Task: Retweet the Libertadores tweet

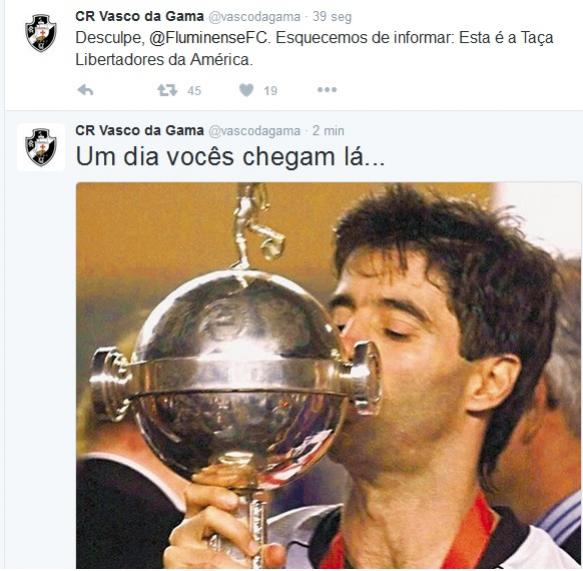Action: click(x=167, y=90)
